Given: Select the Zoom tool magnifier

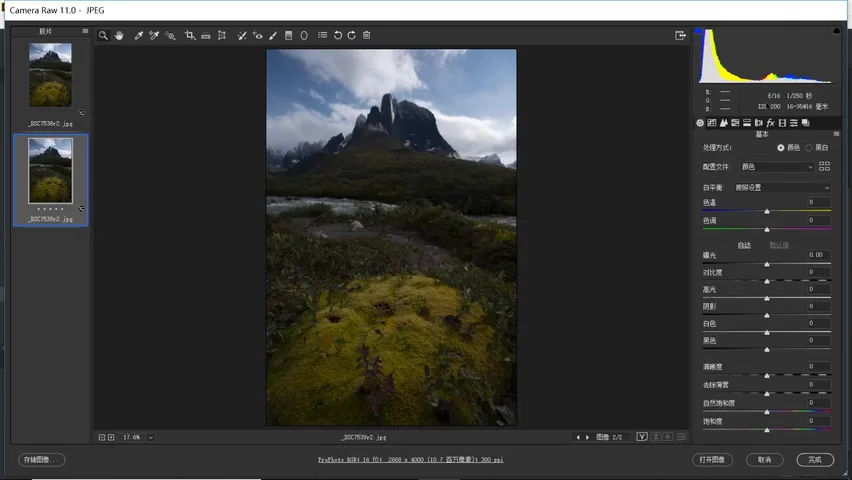Looking at the screenshot, I should pos(103,35).
